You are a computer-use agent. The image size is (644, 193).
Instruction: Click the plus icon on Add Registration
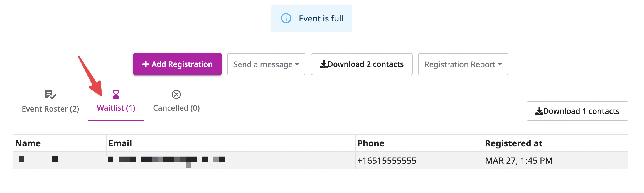coord(146,64)
